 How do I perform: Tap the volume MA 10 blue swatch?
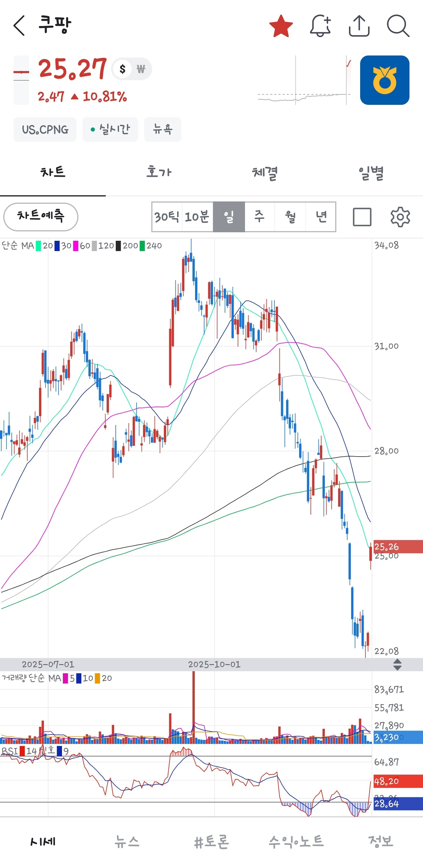click(x=79, y=678)
